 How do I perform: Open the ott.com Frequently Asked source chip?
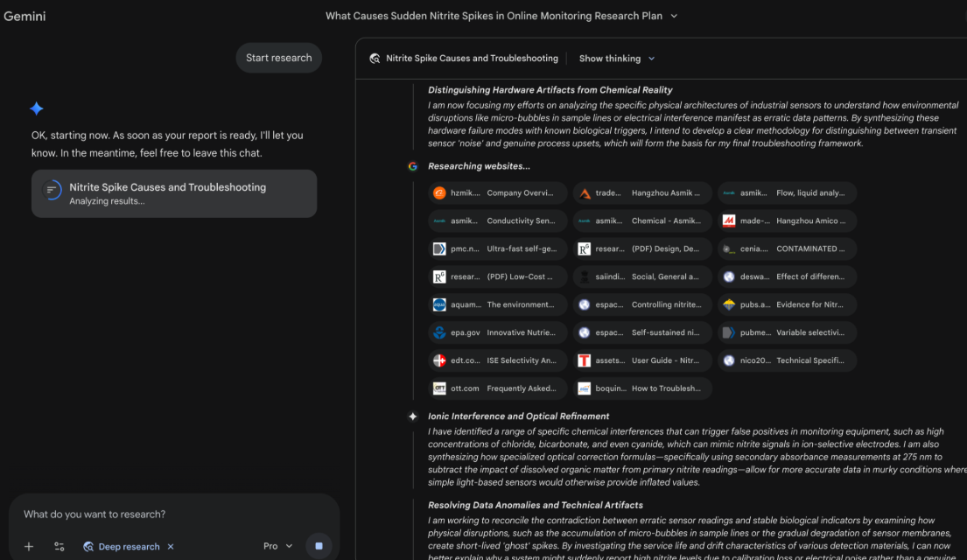(x=498, y=388)
